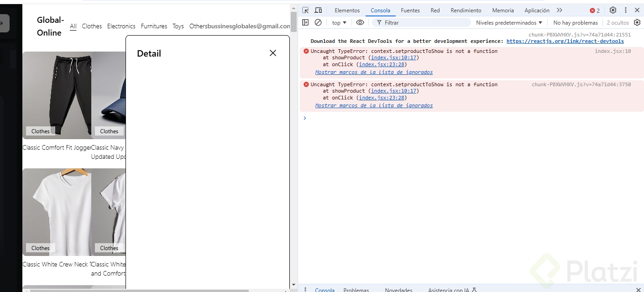Click the page horizontal scrollbar at bottom
Screen dimensions: 644x292
pos(139,290)
